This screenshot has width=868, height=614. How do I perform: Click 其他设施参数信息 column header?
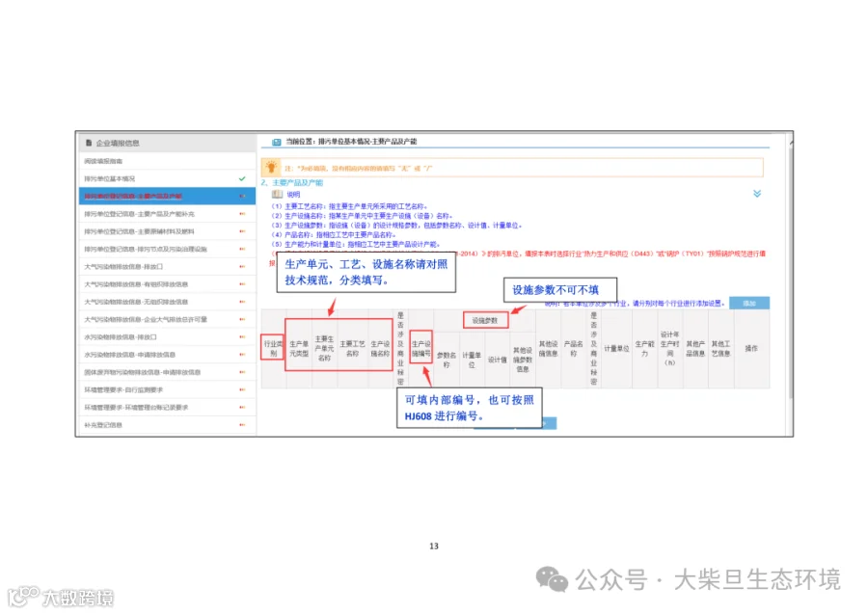[x=523, y=360]
